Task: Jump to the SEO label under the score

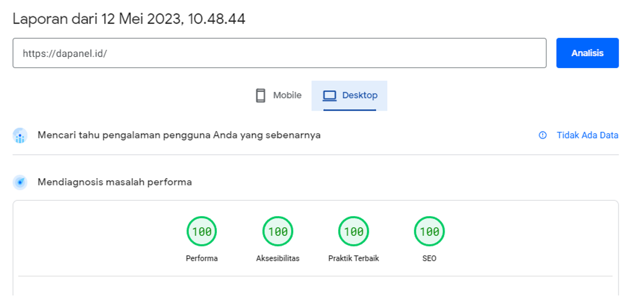Action: click(x=429, y=259)
